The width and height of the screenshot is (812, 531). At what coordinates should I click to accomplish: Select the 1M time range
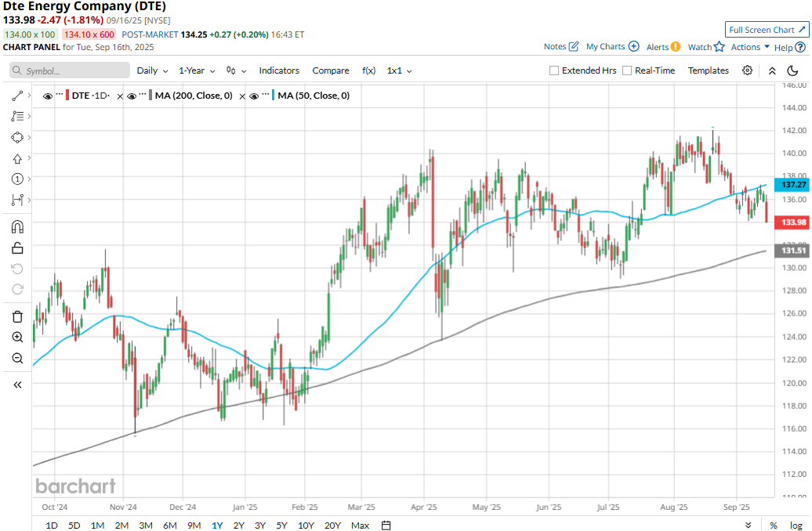pyautogui.click(x=97, y=526)
